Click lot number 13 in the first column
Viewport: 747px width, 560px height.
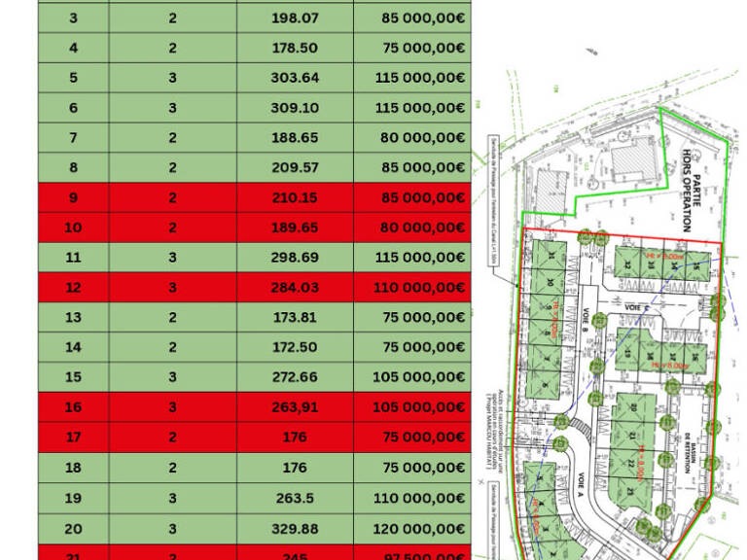[x=73, y=317]
